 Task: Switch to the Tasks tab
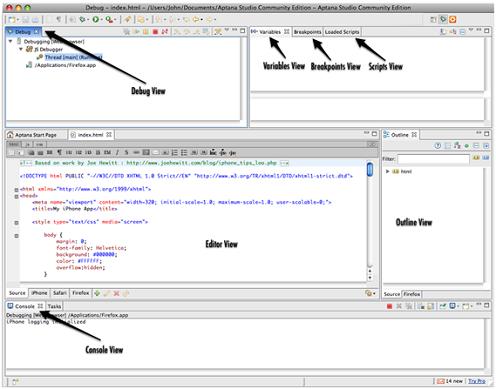click(54, 306)
